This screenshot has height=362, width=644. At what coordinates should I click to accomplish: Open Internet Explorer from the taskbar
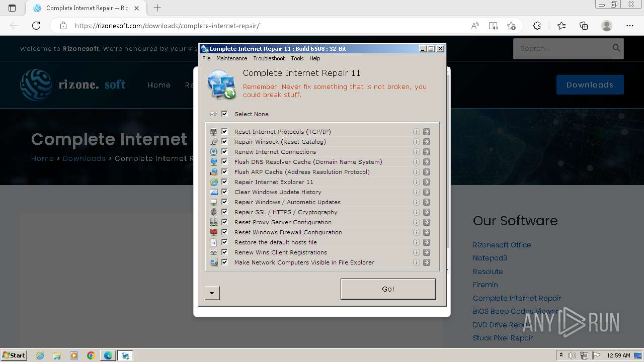point(40,355)
